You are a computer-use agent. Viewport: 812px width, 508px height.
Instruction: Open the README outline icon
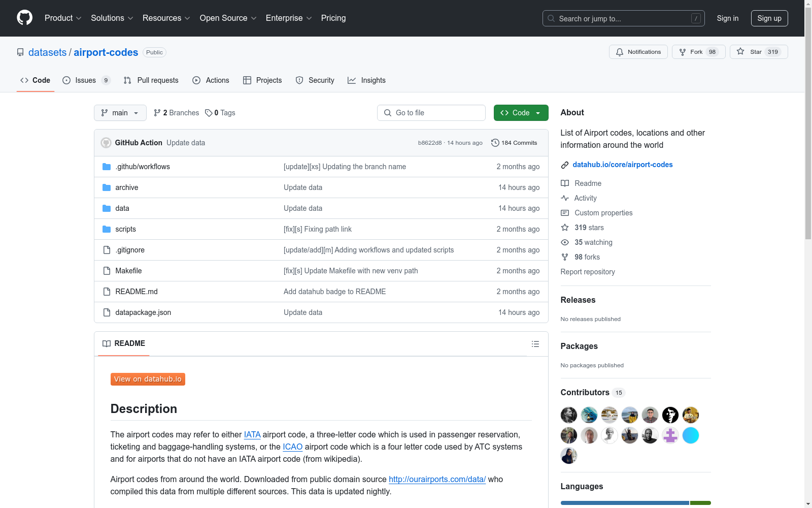pyautogui.click(x=535, y=344)
